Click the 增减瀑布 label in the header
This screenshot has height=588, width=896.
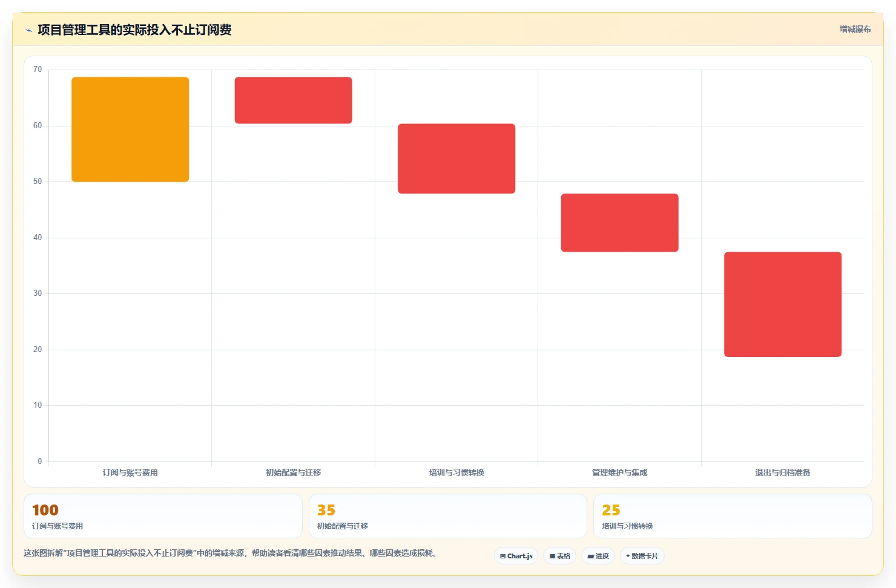(855, 29)
